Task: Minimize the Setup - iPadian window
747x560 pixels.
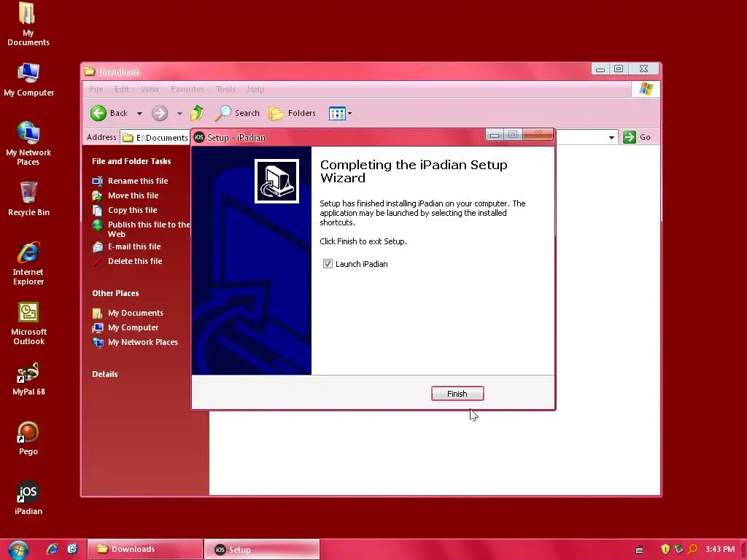Action: point(495,135)
